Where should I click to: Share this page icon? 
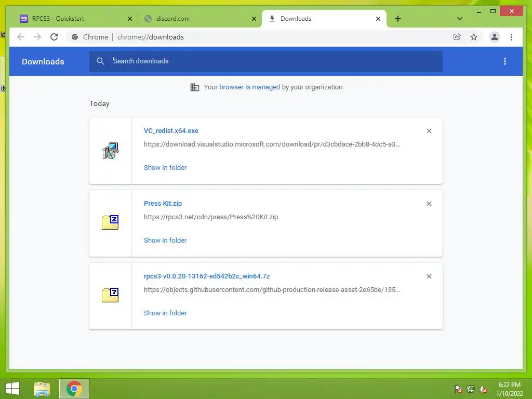pyautogui.click(x=457, y=37)
